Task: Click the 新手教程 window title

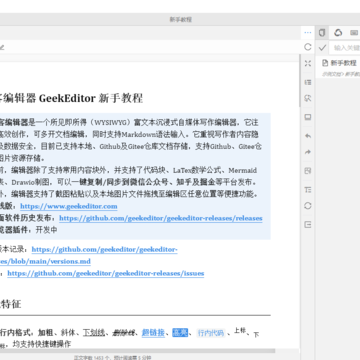Action: (180, 19)
